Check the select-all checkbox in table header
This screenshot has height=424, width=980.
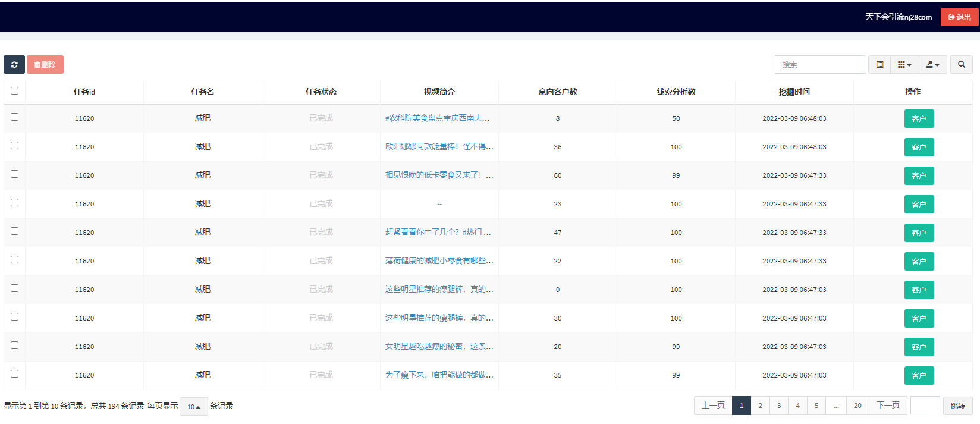point(15,91)
